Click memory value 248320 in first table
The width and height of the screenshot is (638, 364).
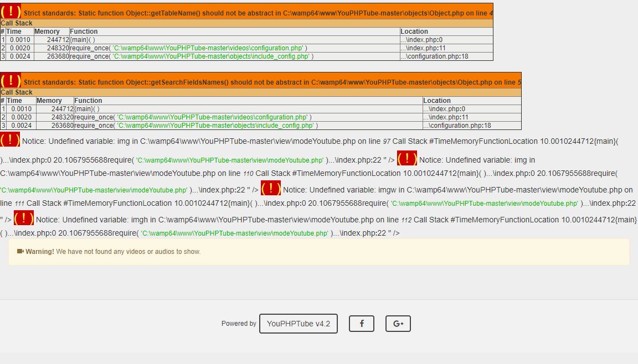pos(58,48)
